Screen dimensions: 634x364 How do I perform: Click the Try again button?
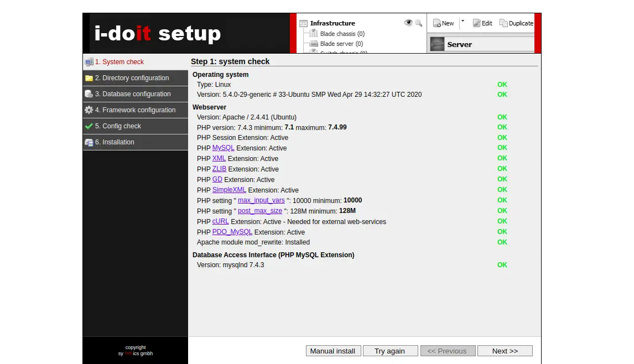pyautogui.click(x=390, y=351)
